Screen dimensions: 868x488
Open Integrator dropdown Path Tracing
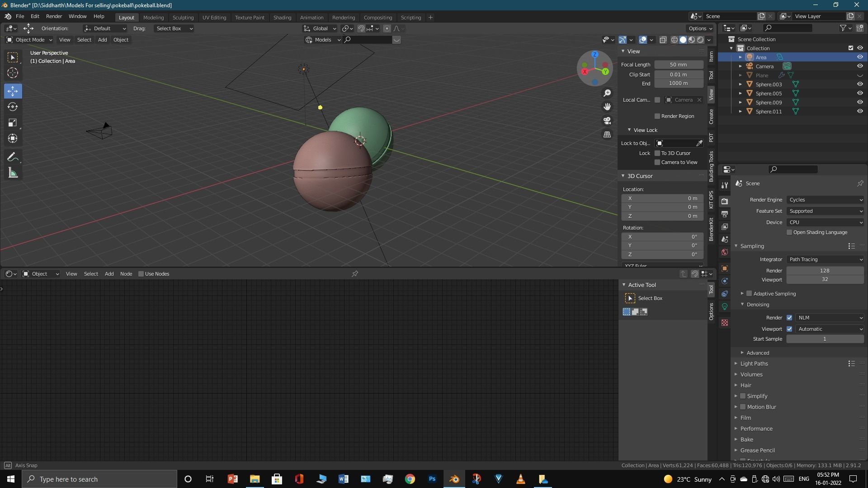pos(825,259)
